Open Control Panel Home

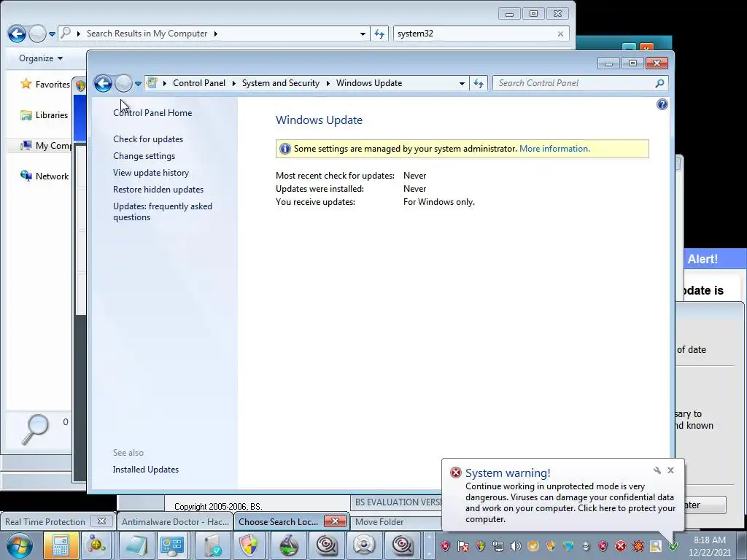click(152, 113)
